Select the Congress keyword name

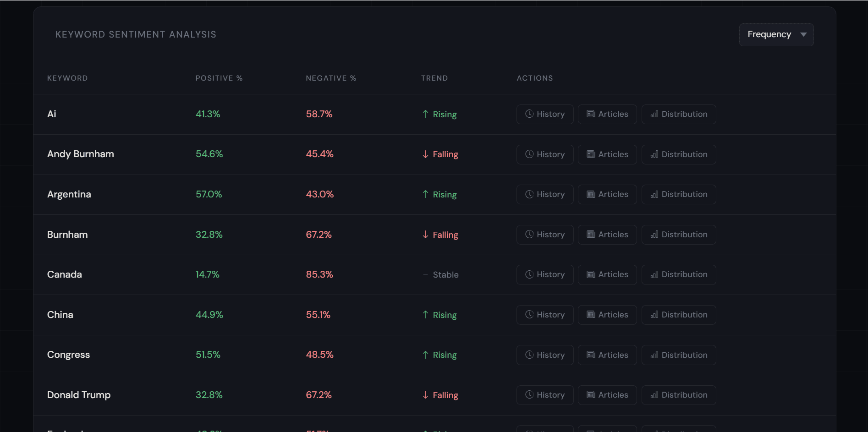click(69, 355)
